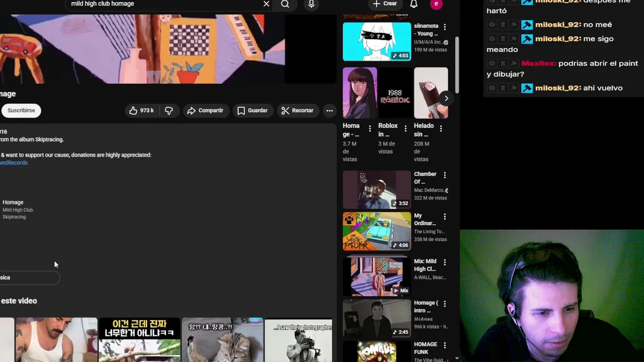Open the siinamota anime thumbnail
644x362 pixels.
(x=377, y=41)
